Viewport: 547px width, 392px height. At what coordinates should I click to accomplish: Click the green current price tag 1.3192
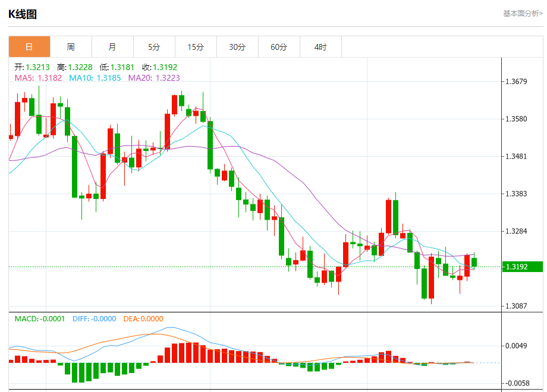(x=522, y=267)
